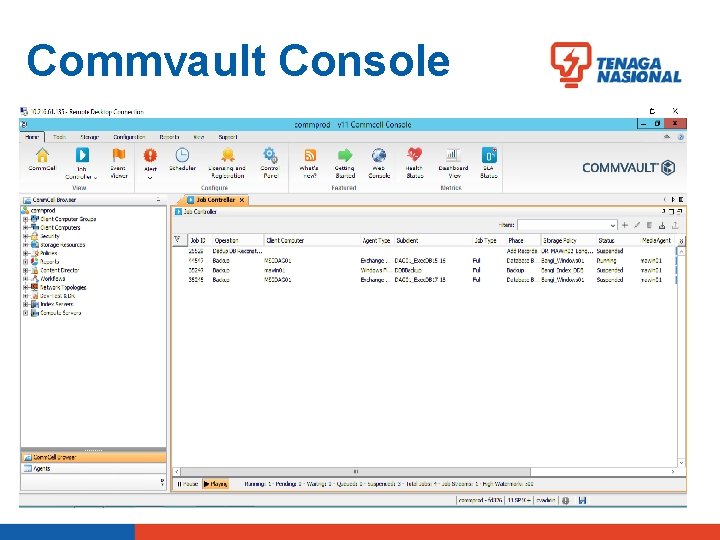Expand the Workflows tree node
Screen dimensions: 720x540
26,279
